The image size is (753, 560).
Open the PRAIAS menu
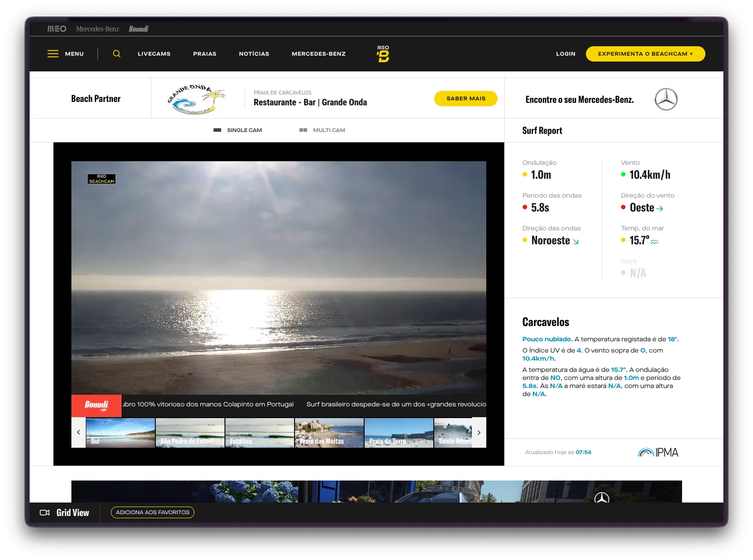(205, 54)
